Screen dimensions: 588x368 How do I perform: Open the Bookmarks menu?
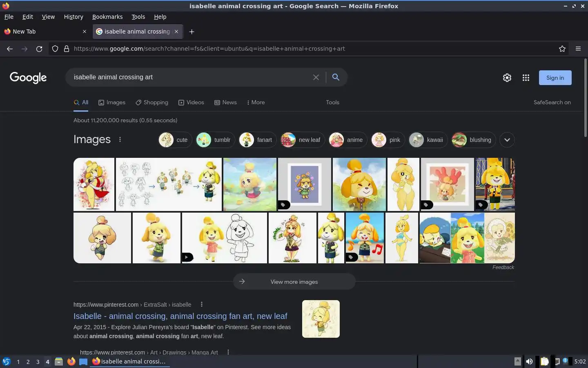[107, 17]
